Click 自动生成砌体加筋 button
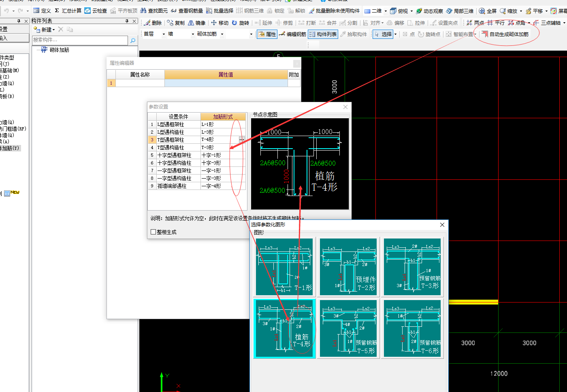Image resolution: width=567 pixels, height=392 pixels. pyautogui.click(x=505, y=34)
